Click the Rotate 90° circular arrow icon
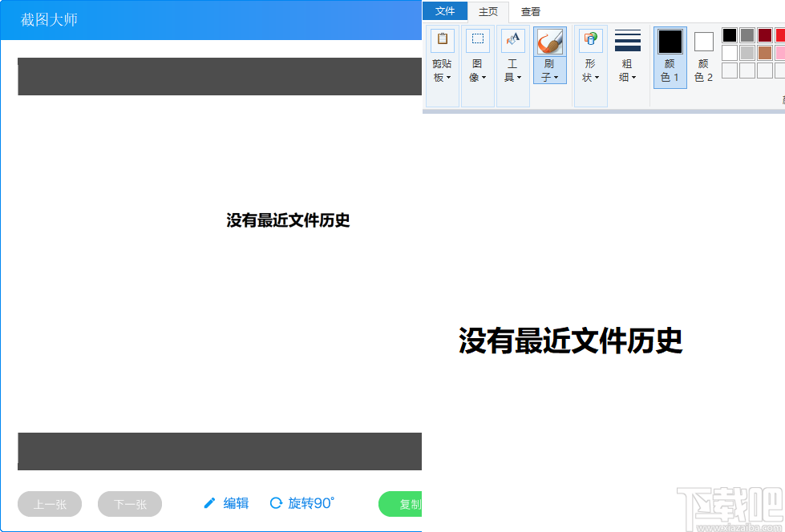 275,503
